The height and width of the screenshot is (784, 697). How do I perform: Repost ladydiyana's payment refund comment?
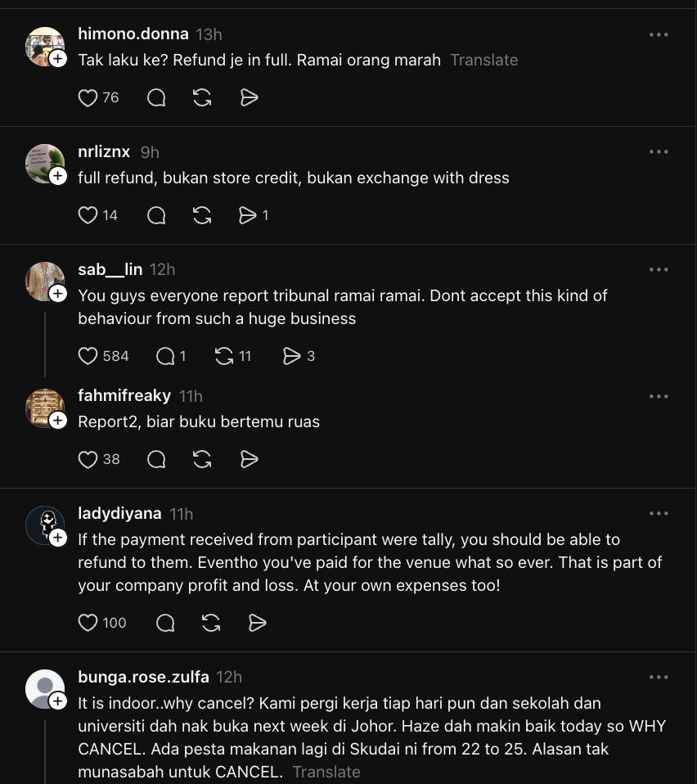[211, 623]
